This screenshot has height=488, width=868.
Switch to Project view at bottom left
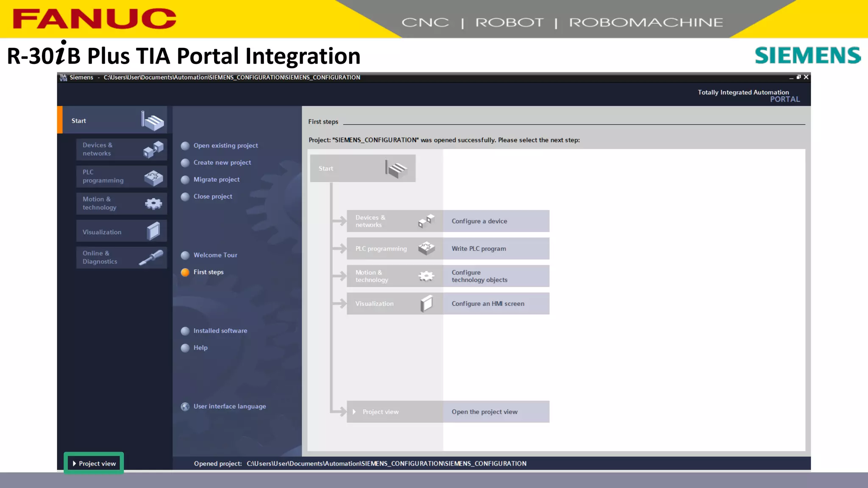[x=94, y=463]
